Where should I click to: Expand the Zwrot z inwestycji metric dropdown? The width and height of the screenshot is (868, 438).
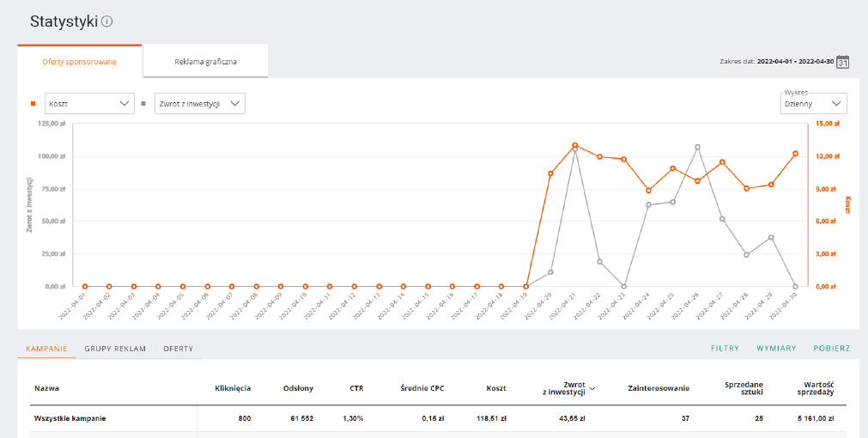click(x=200, y=104)
